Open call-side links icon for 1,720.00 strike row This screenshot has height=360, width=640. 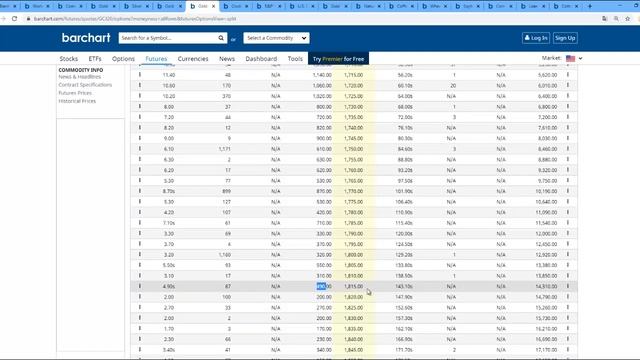point(140,85)
